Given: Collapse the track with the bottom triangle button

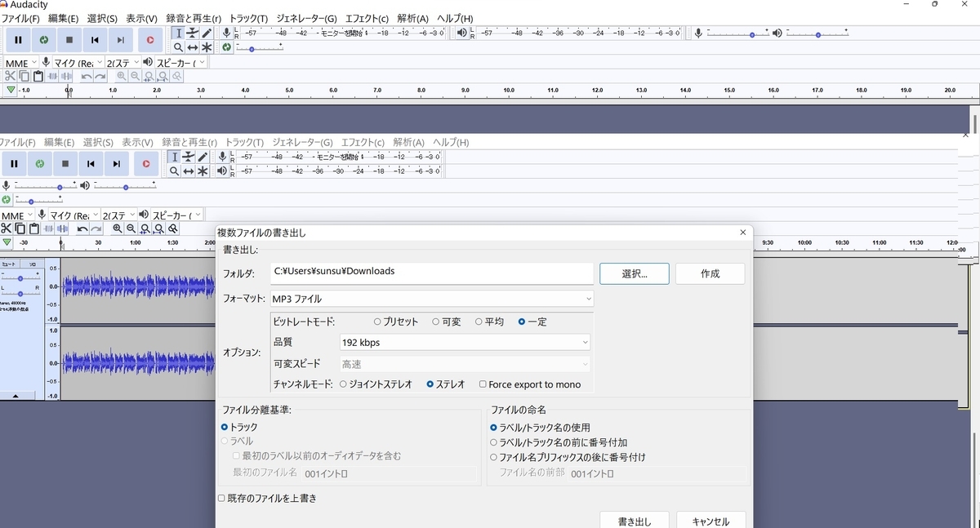Looking at the screenshot, I should pos(16,396).
